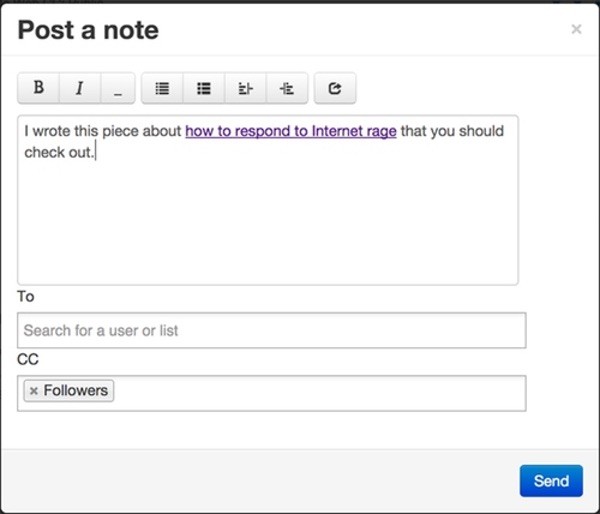This screenshot has width=600, height=514.
Task: Click the curved arrow toolbar button
Action: coord(335,88)
